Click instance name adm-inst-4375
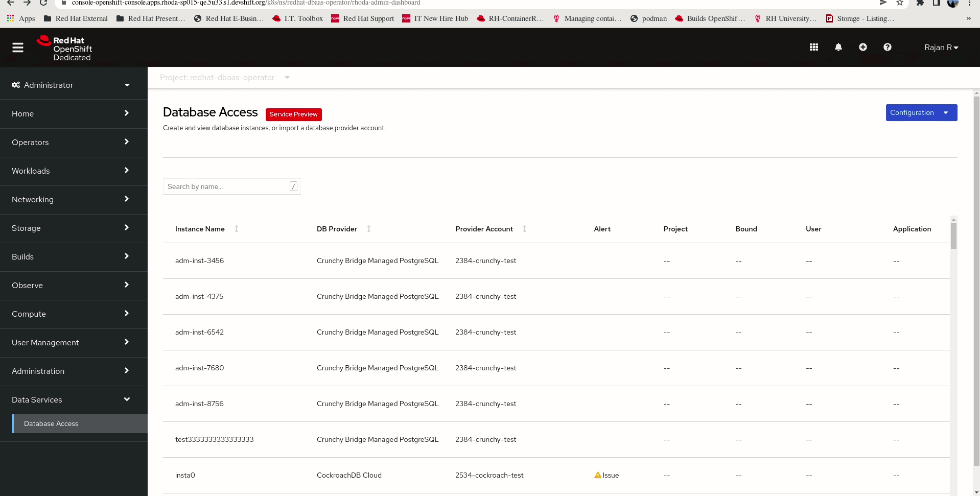980x496 pixels. click(x=199, y=296)
